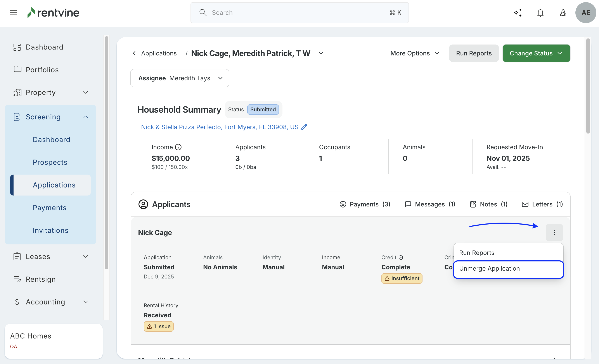This screenshot has width=599, height=364.
Task: Click the rocket launch icon
Action: [563, 13]
